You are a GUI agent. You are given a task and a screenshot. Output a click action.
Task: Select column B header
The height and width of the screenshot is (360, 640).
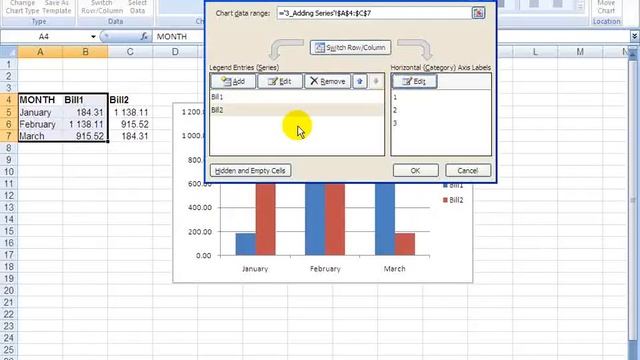pyautogui.click(x=85, y=52)
